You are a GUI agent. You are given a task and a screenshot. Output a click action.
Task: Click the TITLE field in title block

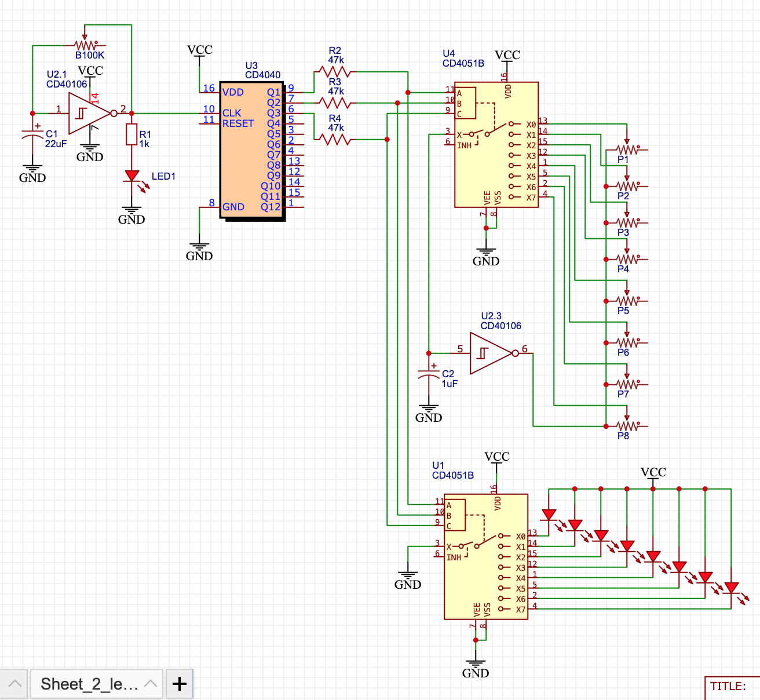(728, 687)
